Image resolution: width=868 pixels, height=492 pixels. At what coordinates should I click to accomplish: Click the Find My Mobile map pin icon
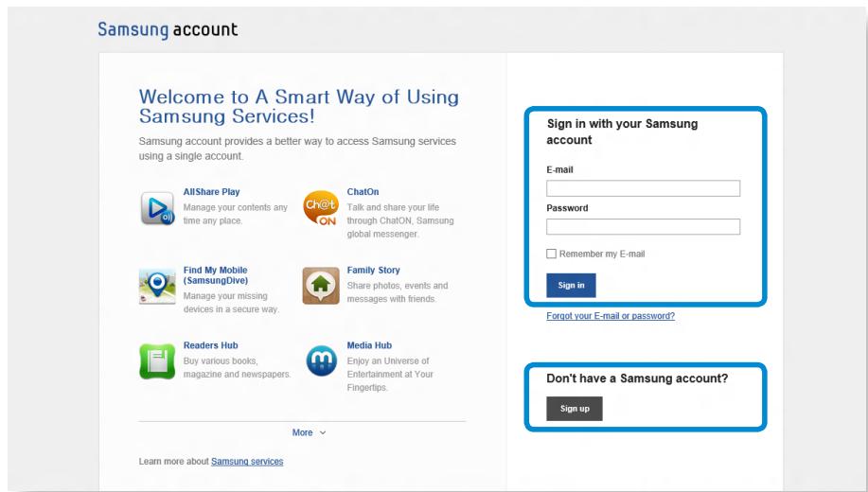[x=157, y=286]
